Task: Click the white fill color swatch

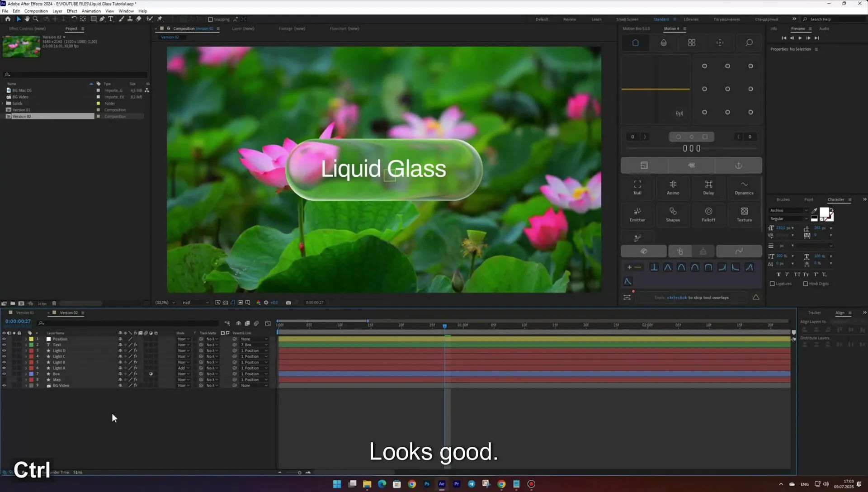Action: [x=824, y=213]
